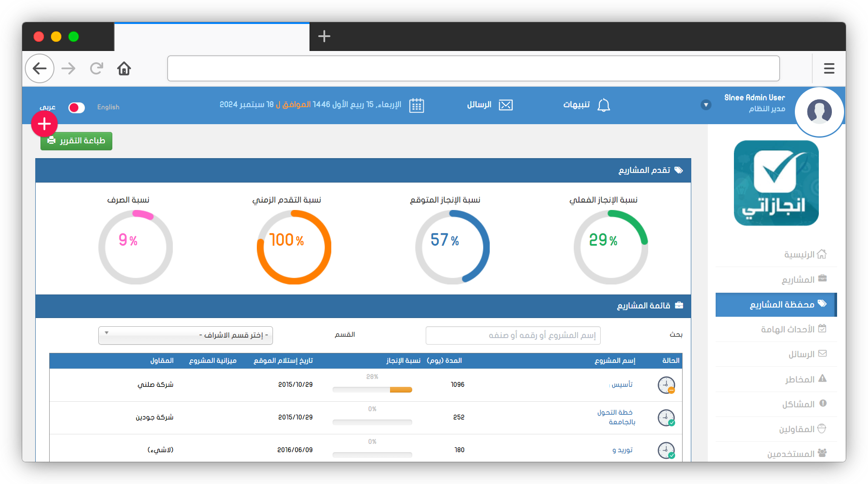868x484 pixels.
Task: Open المخاطر risks sidebar item
Action: pos(800,379)
